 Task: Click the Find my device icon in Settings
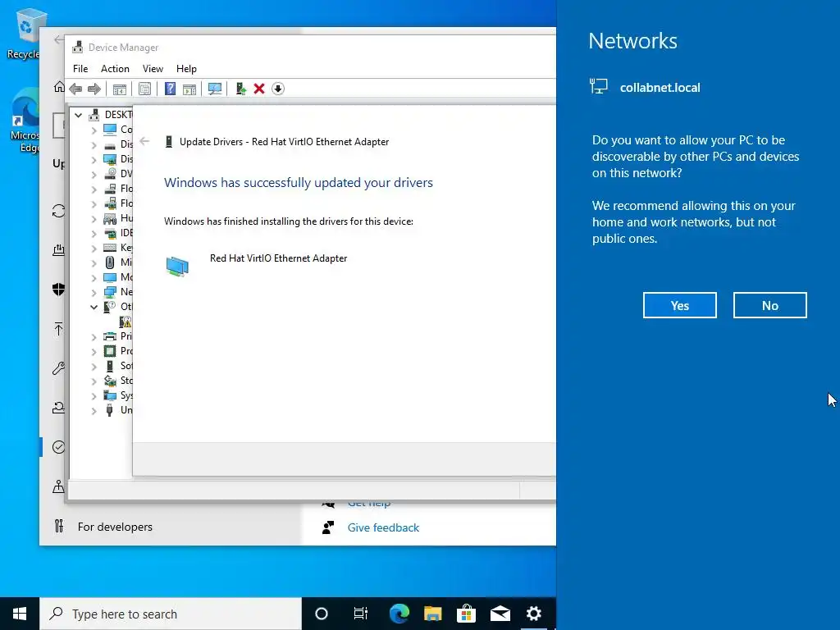tap(59, 486)
